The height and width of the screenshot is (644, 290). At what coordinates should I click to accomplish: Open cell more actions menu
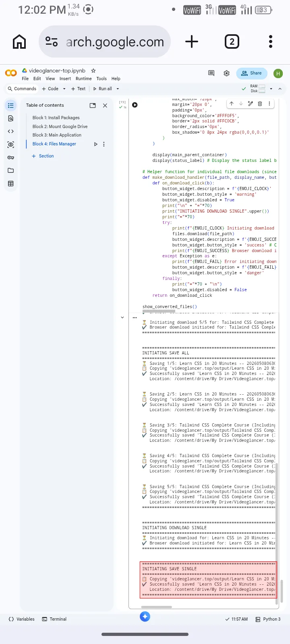[269, 104]
